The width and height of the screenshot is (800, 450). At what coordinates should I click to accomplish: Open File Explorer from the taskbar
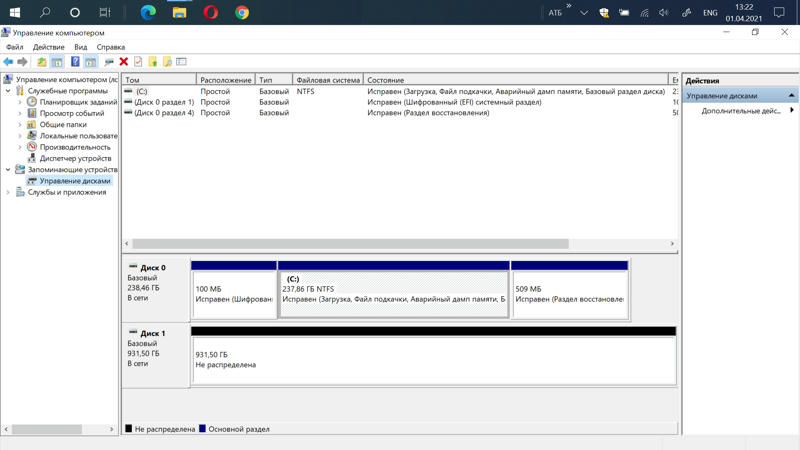point(179,12)
